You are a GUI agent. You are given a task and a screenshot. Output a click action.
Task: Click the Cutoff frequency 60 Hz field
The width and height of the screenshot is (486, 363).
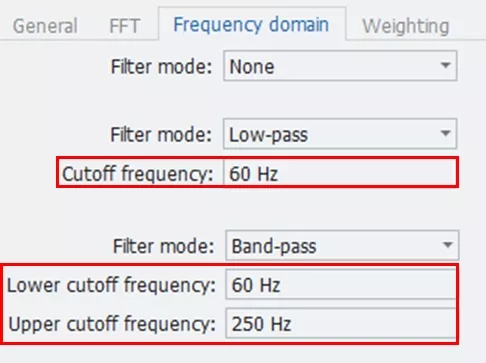339,173
